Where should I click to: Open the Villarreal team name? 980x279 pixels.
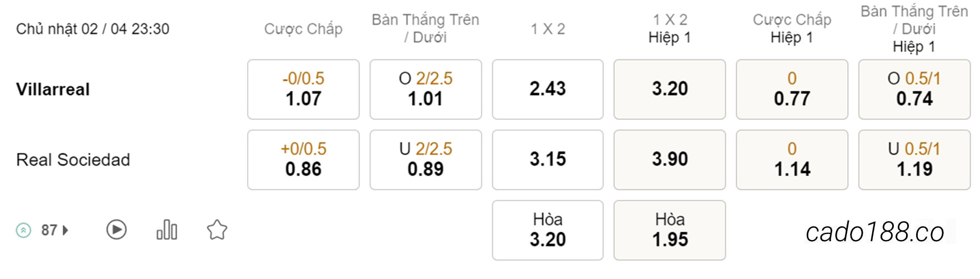(x=53, y=89)
